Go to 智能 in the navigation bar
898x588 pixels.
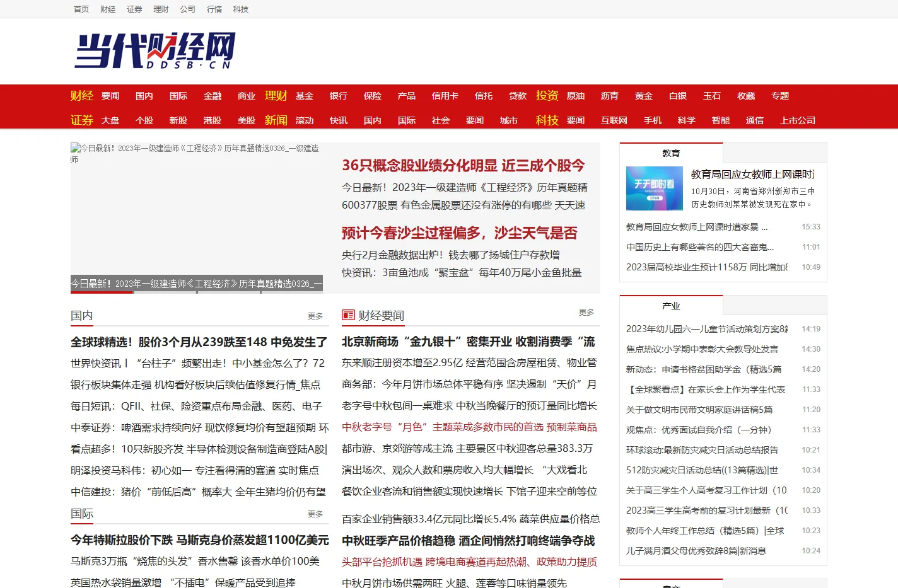721,120
